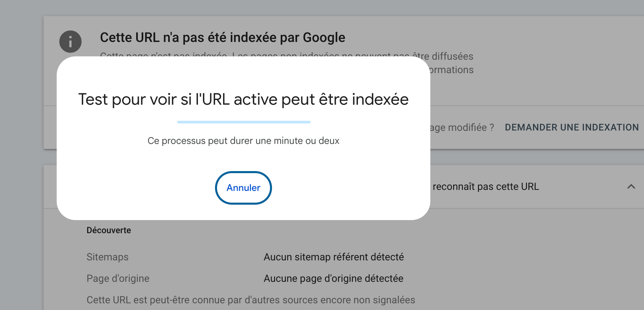
Task: Click the text saying the process takes a minute
Action: click(243, 141)
